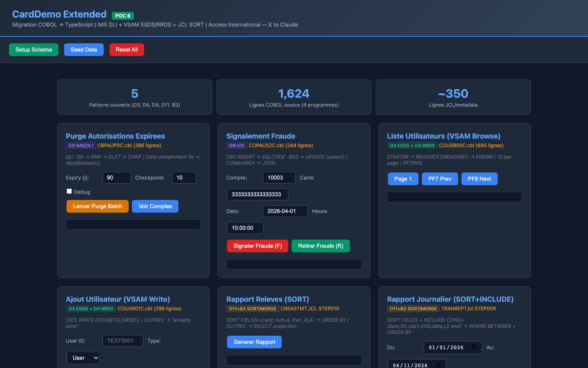Enable the Debug checkbox
The width and height of the screenshot is (588, 368).
(69, 191)
